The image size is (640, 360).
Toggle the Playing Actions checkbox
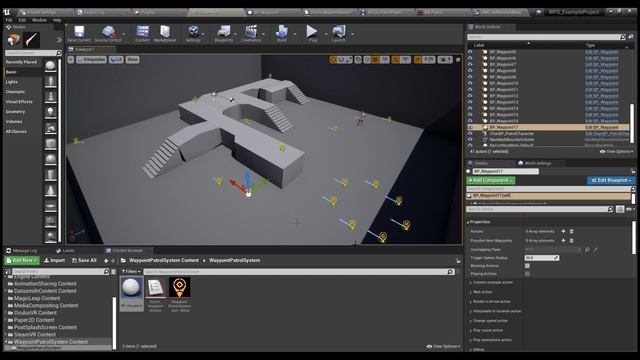(x=527, y=273)
